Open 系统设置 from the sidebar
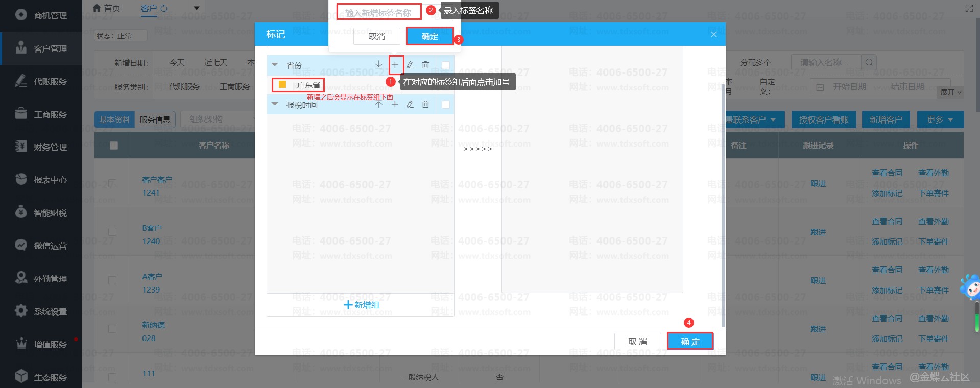The height and width of the screenshot is (388, 980). point(41,311)
